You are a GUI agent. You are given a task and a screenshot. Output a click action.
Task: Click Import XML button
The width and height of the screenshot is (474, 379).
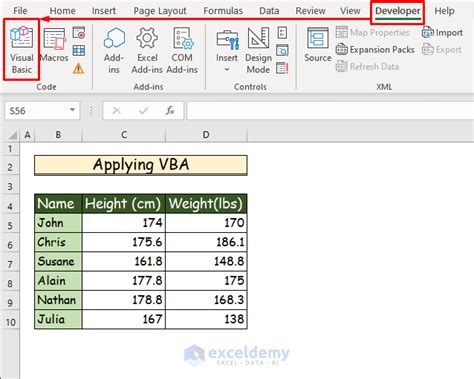coord(442,33)
